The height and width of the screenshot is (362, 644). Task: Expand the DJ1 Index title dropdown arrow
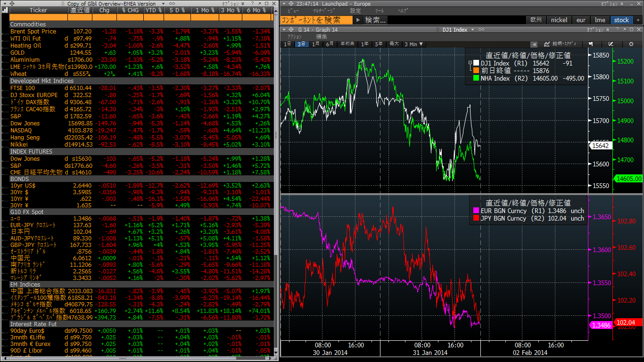(x=472, y=30)
